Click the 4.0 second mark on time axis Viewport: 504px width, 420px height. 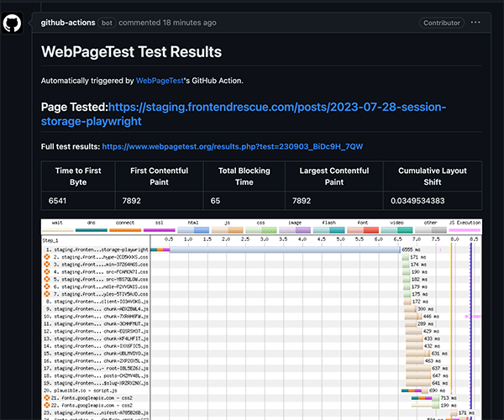tap(302, 239)
